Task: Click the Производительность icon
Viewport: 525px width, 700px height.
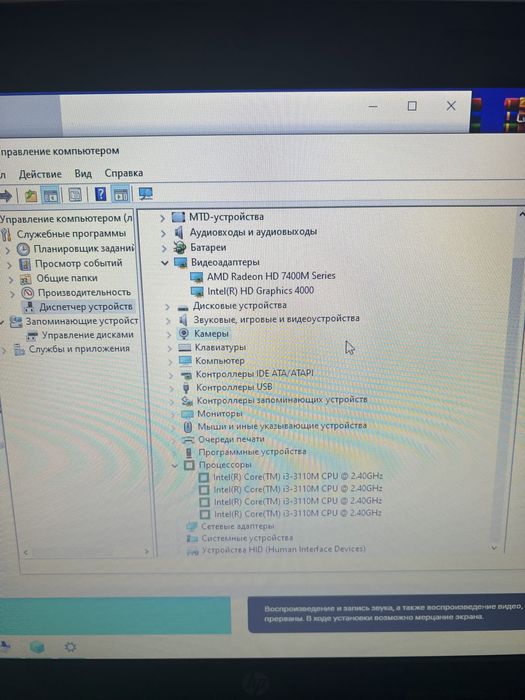Action: (28, 293)
